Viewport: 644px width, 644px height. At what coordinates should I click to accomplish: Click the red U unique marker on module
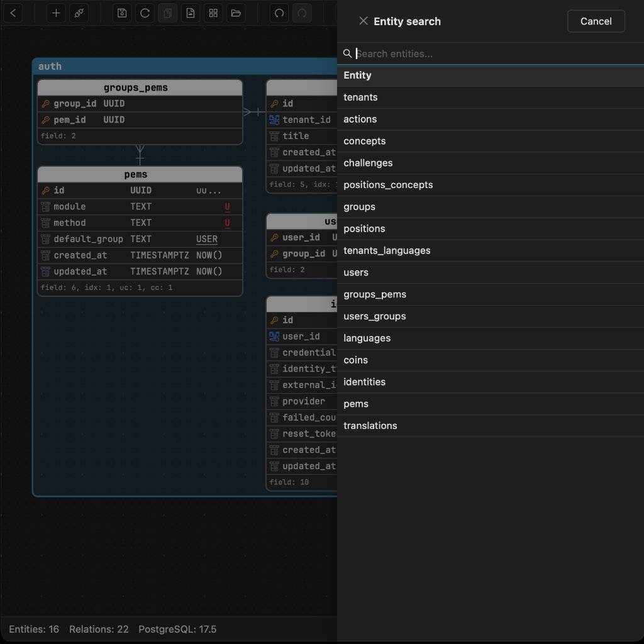click(227, 206)
